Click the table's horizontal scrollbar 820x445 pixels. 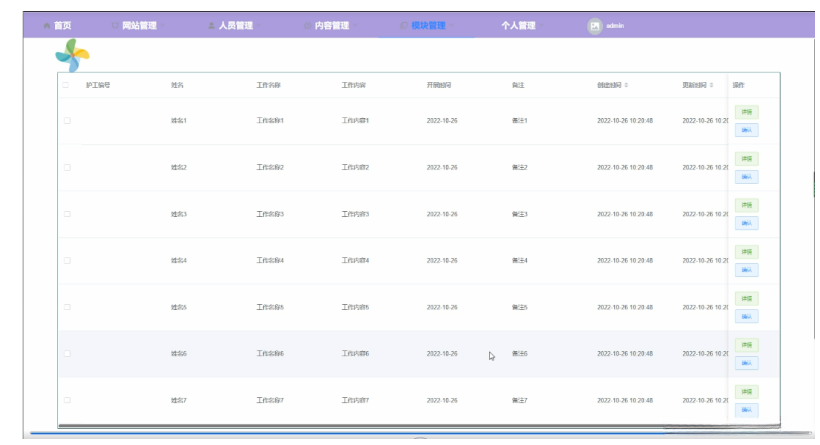(419, 426)
